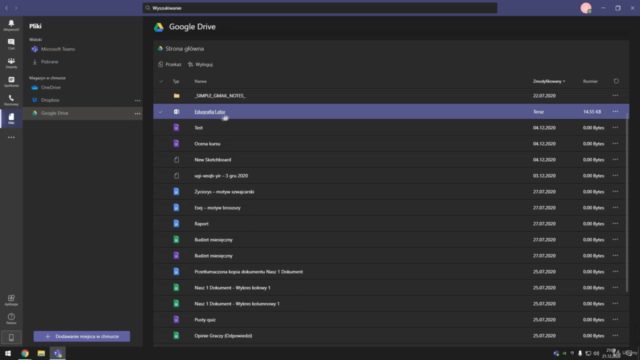Click the Strona główna breadcrumb

point(184,49)
